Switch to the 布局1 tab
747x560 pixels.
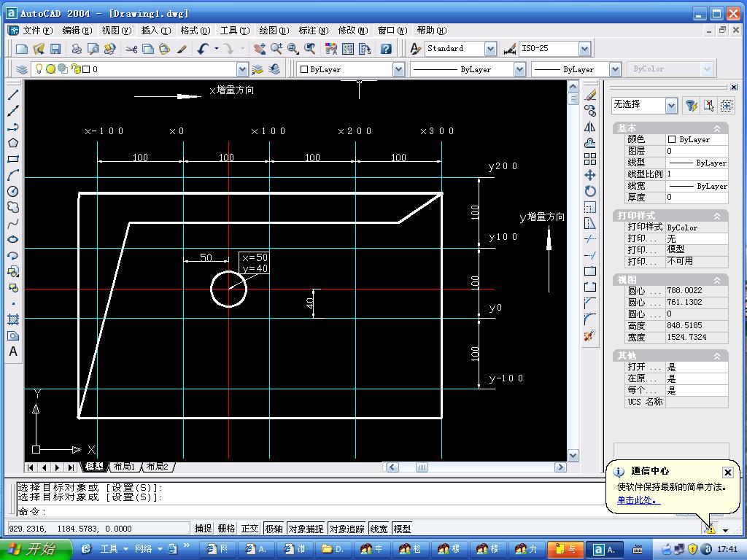click(124, 467)
